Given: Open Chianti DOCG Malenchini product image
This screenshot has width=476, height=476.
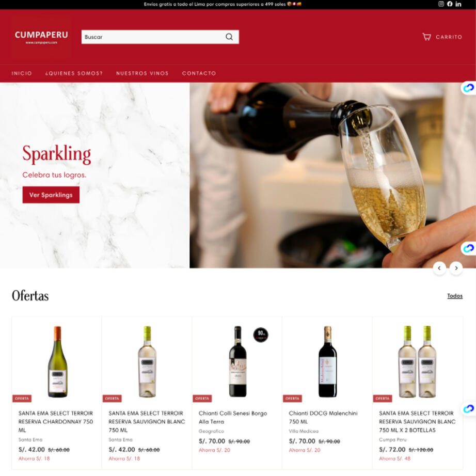Looking at the screenshot, I should tap(327, 361).
